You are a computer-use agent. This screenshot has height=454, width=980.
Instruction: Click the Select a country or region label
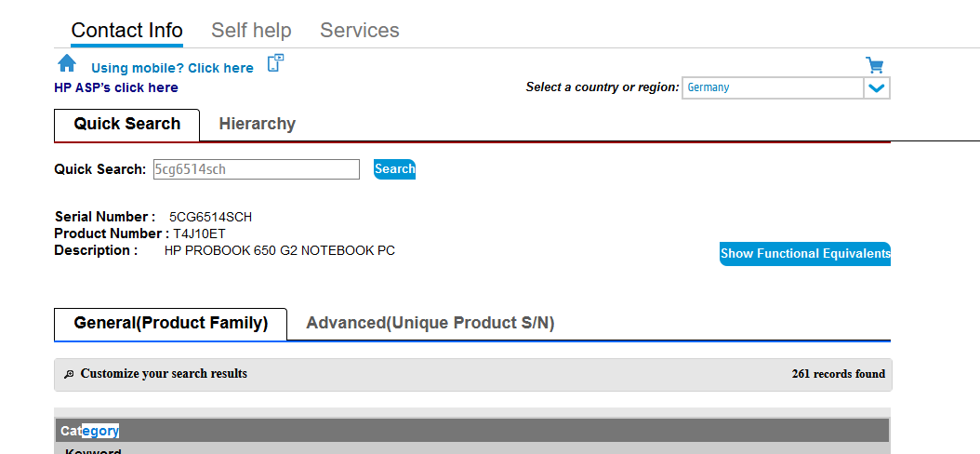click(x=603, y=87)
